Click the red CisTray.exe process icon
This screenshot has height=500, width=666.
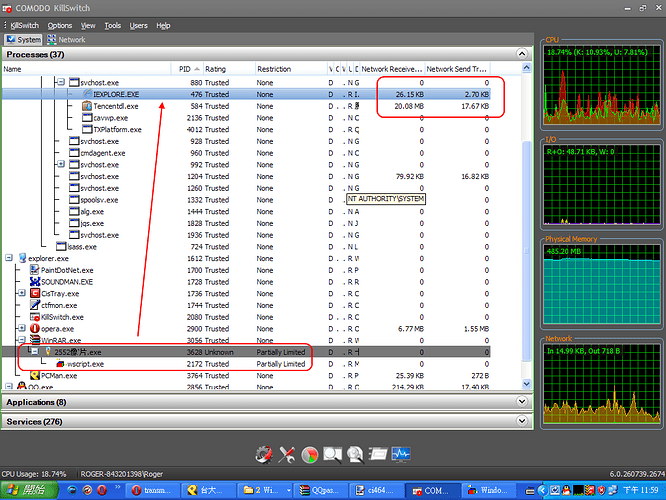(35, 294)
